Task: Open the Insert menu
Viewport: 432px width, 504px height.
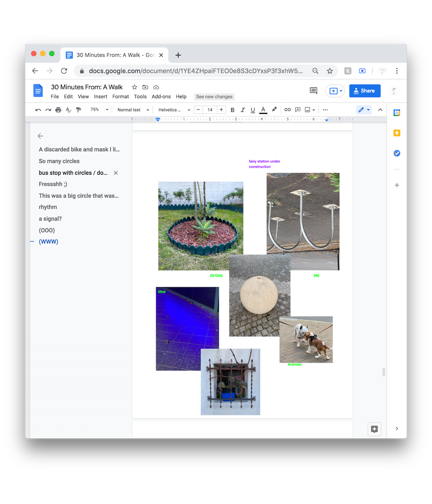Action: click(x=100, y=97)
